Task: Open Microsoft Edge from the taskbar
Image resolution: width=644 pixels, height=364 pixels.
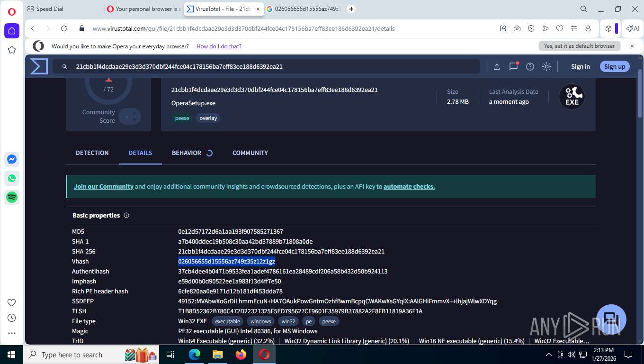Action: point(195,355)
